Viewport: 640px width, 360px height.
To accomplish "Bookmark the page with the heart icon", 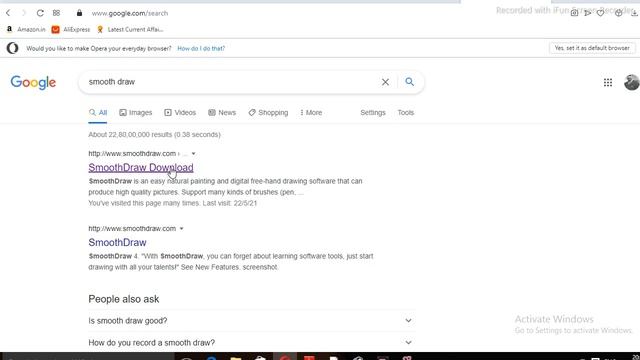I will (x=600, y=13).
